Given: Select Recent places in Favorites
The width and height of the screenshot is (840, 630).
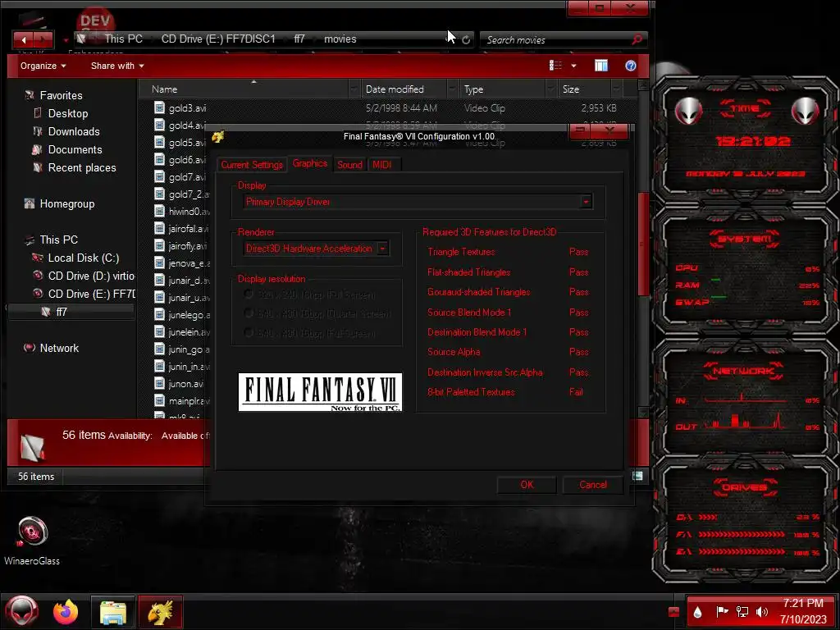Looking at the screenshot, I should pos(82,168).
